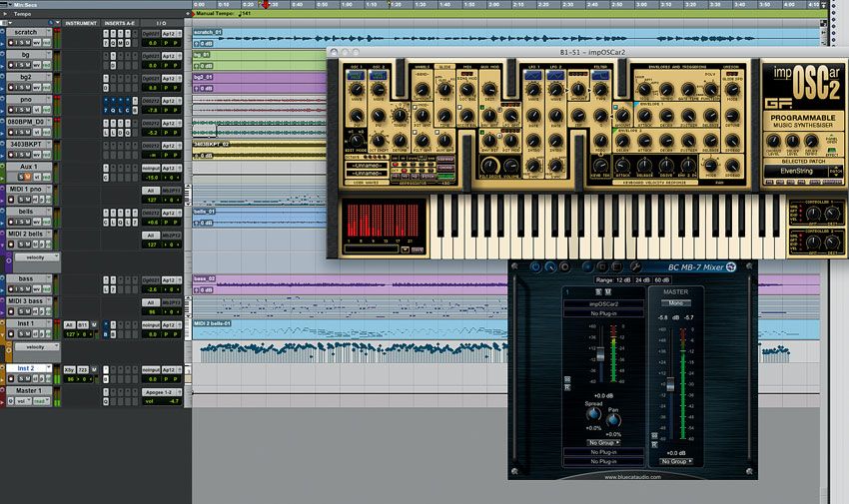Click the round dot icon in MB-7 Mixer toolbar
The width and height of the screenshot is (849, 504).
click(x=587, y=266)
